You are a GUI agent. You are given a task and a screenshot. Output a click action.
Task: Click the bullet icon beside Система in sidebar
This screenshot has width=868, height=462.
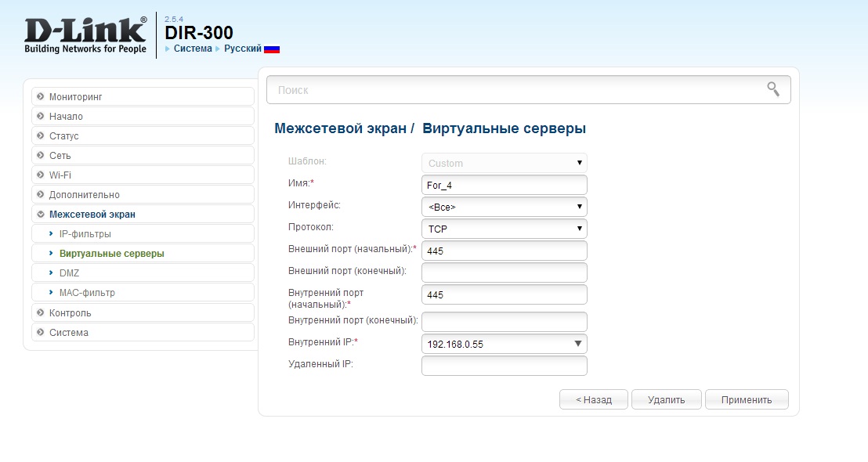pos(41,332)
